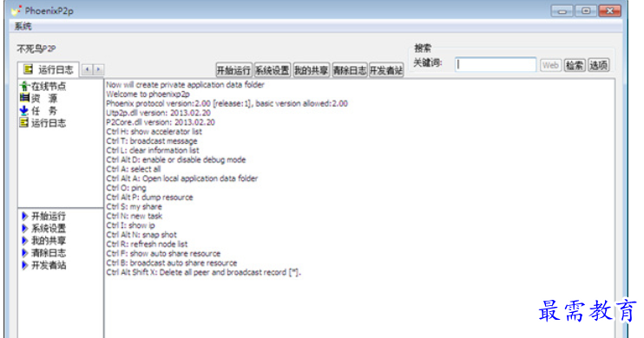Click log line 'Ctrl F: show auto share resource'
644x338 pixels.
(x=163, y=254)
